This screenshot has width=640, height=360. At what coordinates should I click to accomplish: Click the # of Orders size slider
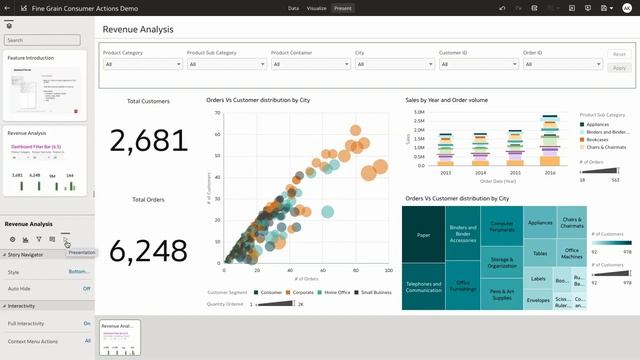600,171
